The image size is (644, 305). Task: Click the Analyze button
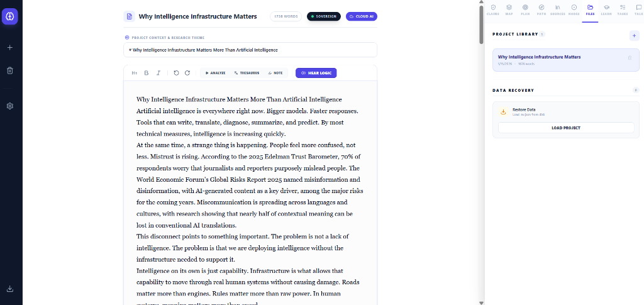tap(216, 73)
